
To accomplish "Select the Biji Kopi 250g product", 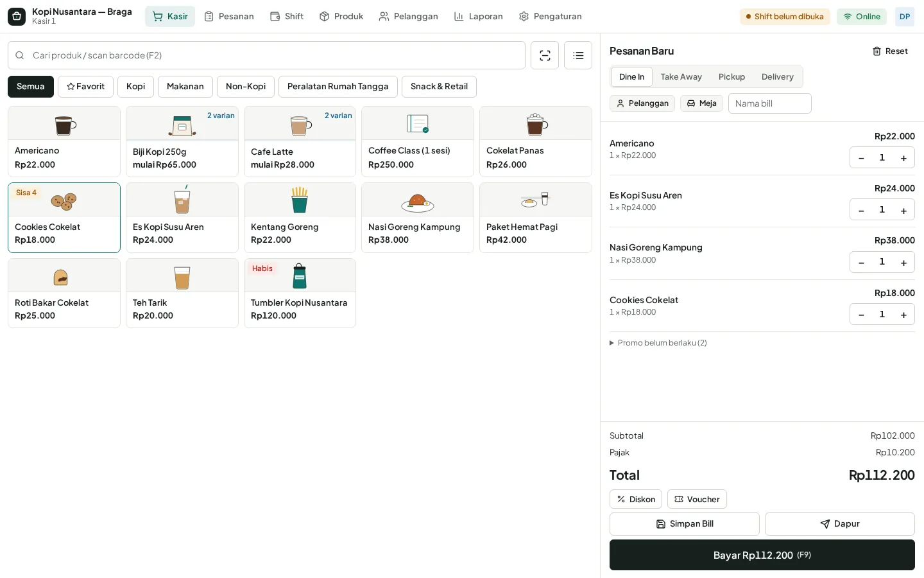I will click(182, 141).
